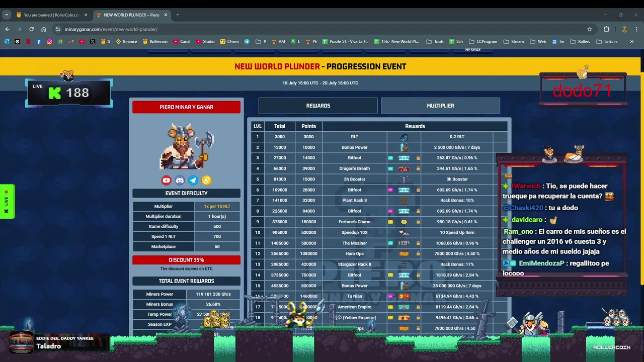Click the Kick LIVE viewer count widget
The width and height of the screenshot is (644, 362).
(69, 93)
